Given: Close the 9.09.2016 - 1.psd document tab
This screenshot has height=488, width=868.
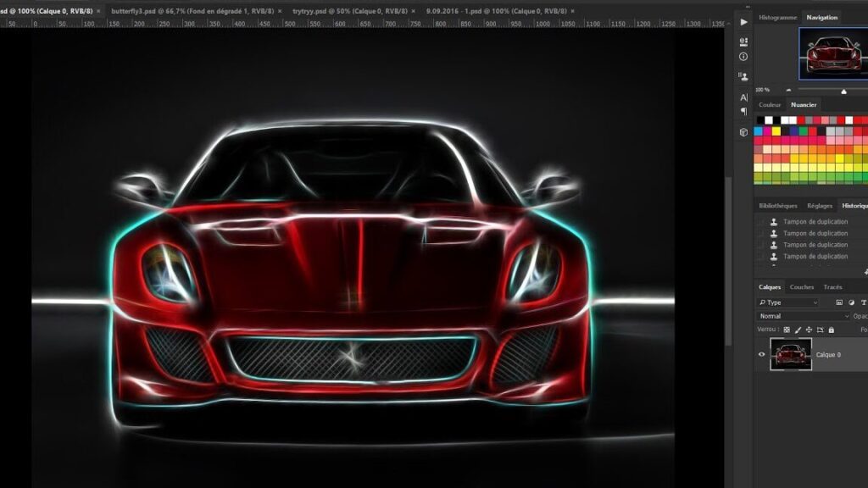Looking at the screenshot, I should click(x=572, y=11).
